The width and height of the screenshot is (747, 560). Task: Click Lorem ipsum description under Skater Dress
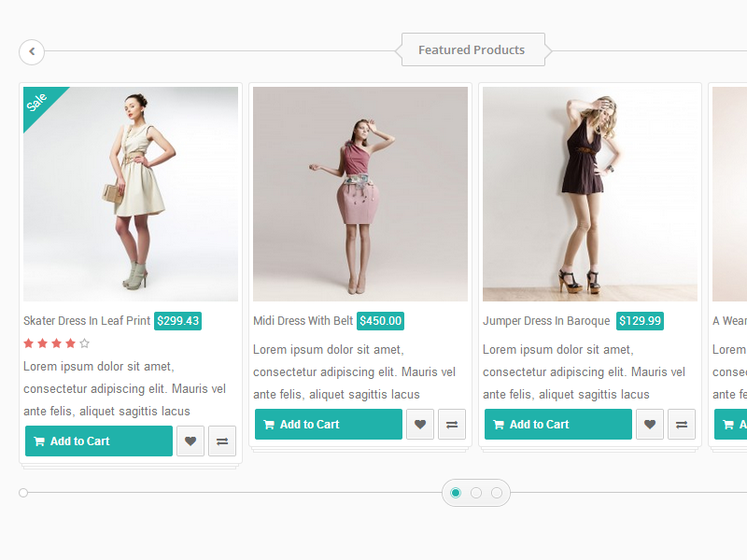[x=124, y=388]
